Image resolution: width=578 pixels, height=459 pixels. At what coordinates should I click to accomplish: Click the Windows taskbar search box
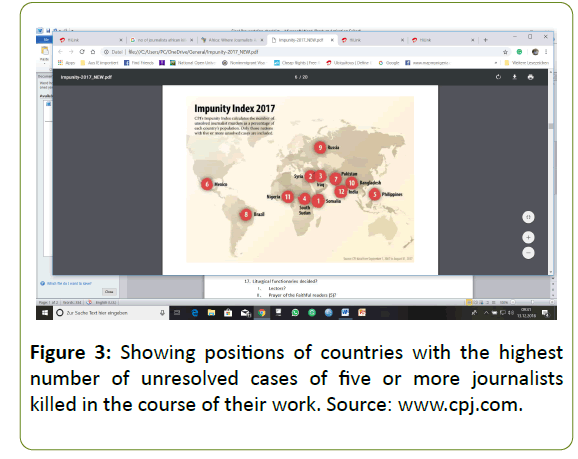110,313
